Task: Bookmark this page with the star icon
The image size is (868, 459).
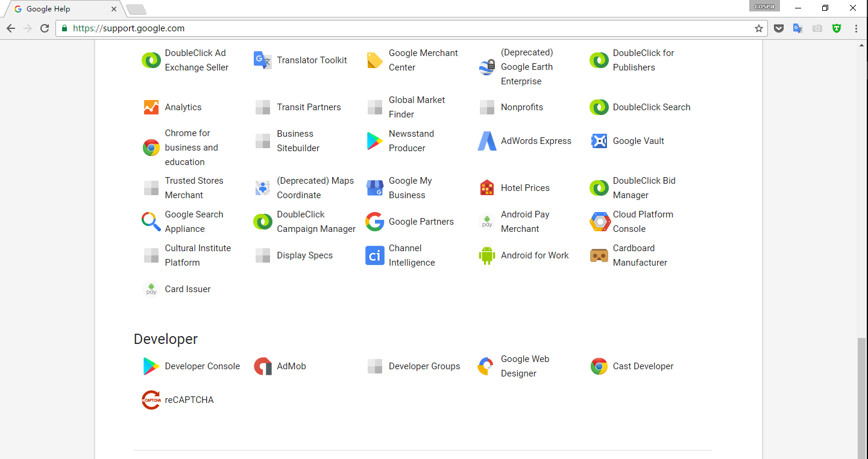Action: pyautogui.click(x=759, y=28)
